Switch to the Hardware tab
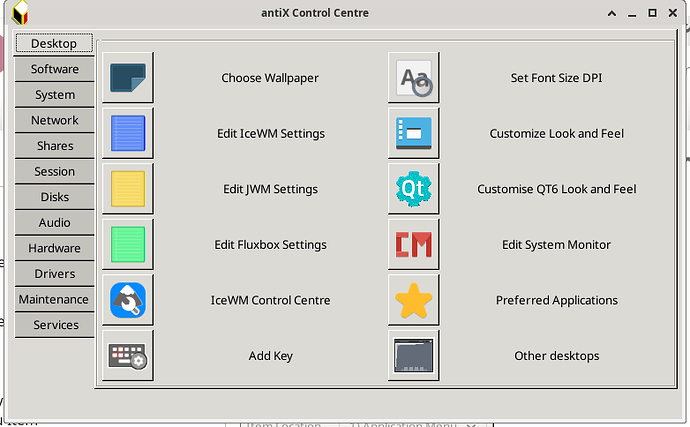690x427 pixels. tap(54, 248)
